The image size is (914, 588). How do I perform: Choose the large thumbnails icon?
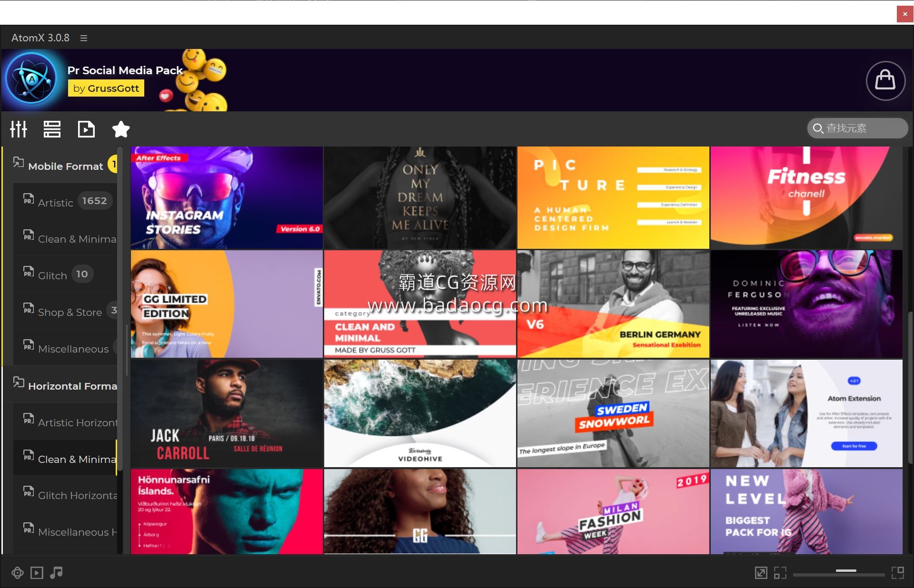tap(898, 573)
